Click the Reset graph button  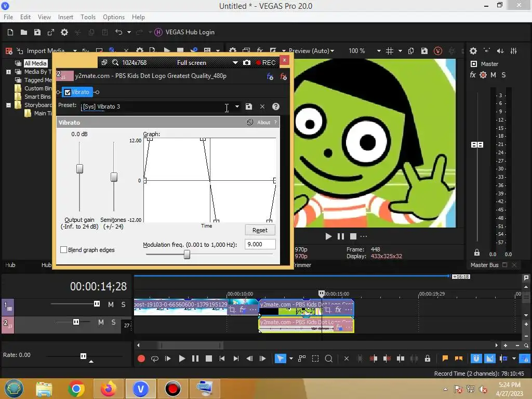(x=260, y=230)
